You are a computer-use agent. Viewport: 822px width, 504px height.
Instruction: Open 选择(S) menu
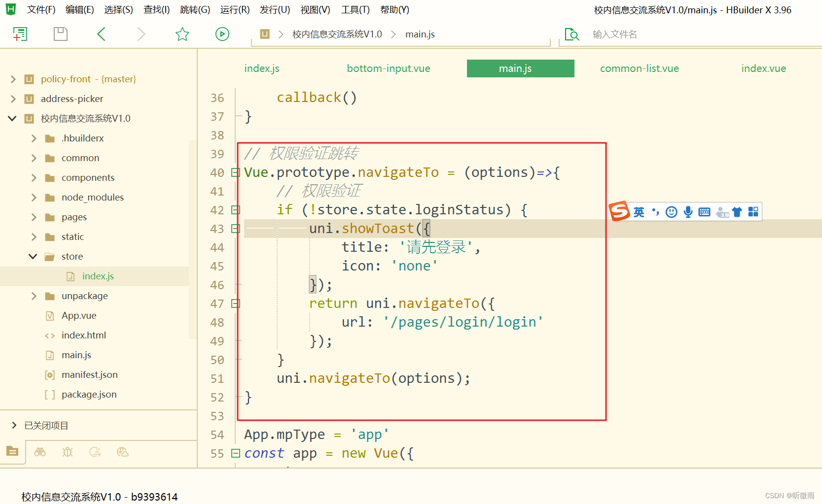118,10
